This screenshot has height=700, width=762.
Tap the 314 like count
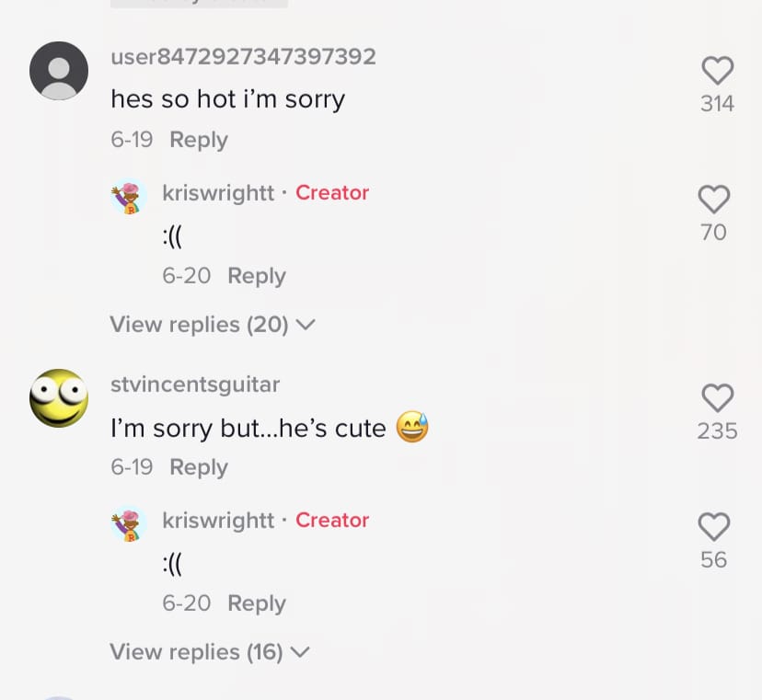click(x=717, y=103)
